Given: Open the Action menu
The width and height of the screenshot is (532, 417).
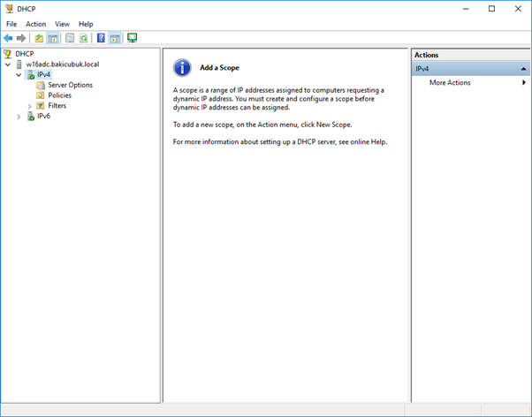Looking at the screenshot, I should pos(35,24).
